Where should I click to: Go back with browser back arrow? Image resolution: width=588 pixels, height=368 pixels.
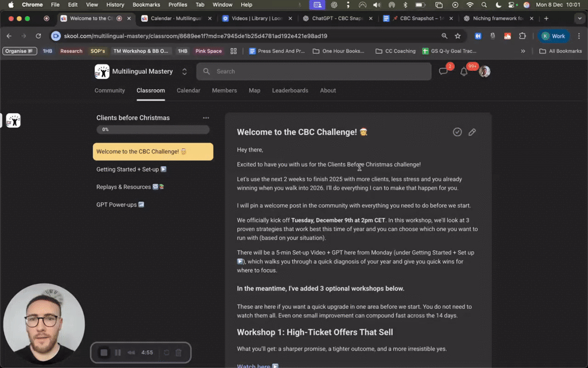point(9,36)
